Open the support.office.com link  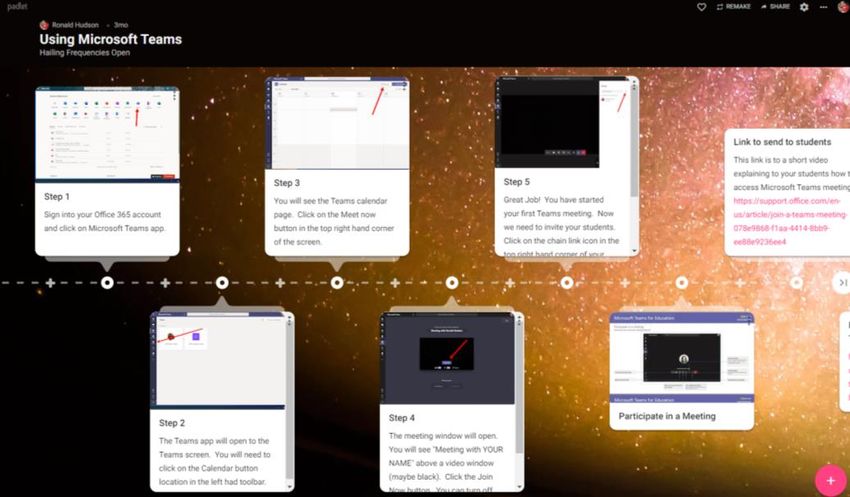(x=790, y=221)
